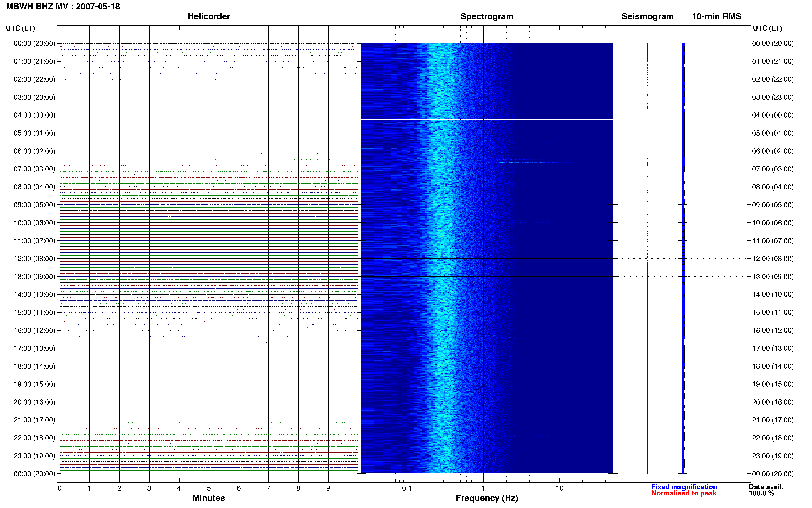Click the 4 tick on the Minutes axis
The height and width of the screenshot is (508, 812).
coord(179,488)
